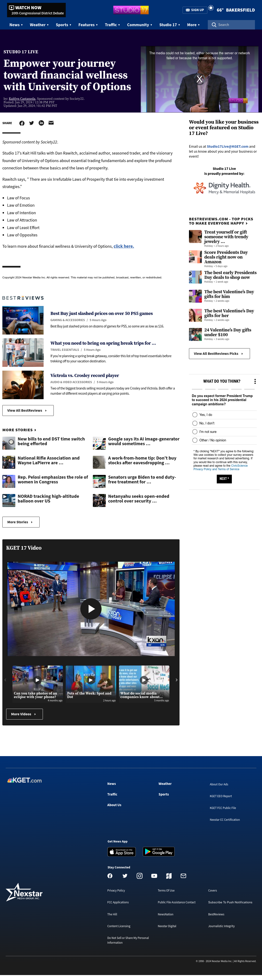Open footer Flipboard icon
The height and width of the screenshot is (980, 262).
point(169,876)
